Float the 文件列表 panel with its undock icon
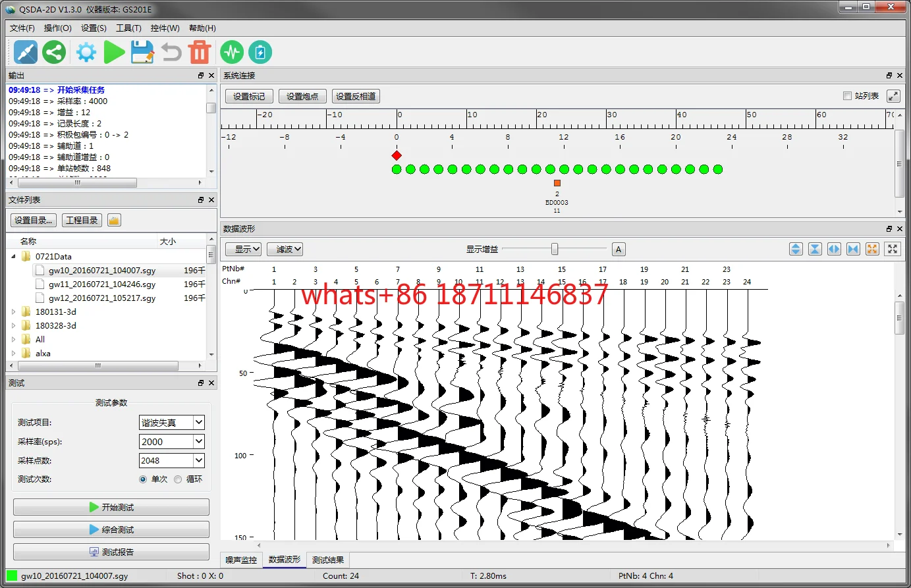The width and height of the screenshot is (911, 588). [201, 200]
